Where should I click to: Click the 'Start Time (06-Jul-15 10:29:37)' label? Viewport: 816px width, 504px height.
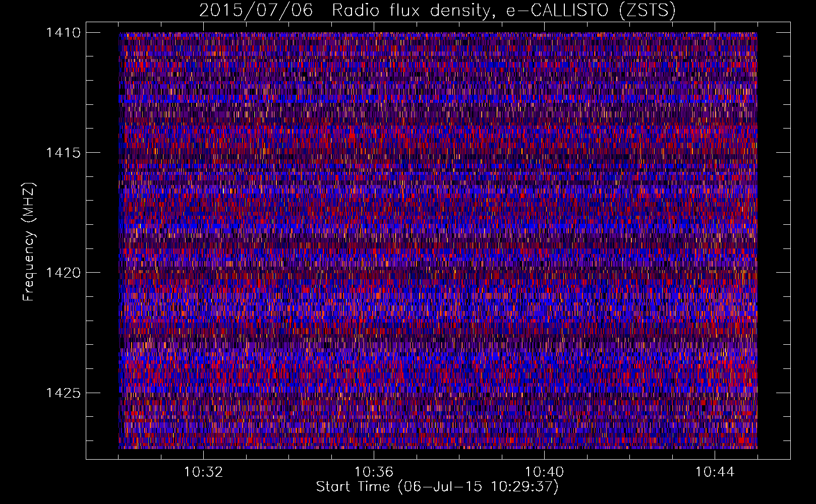point(437,487)
